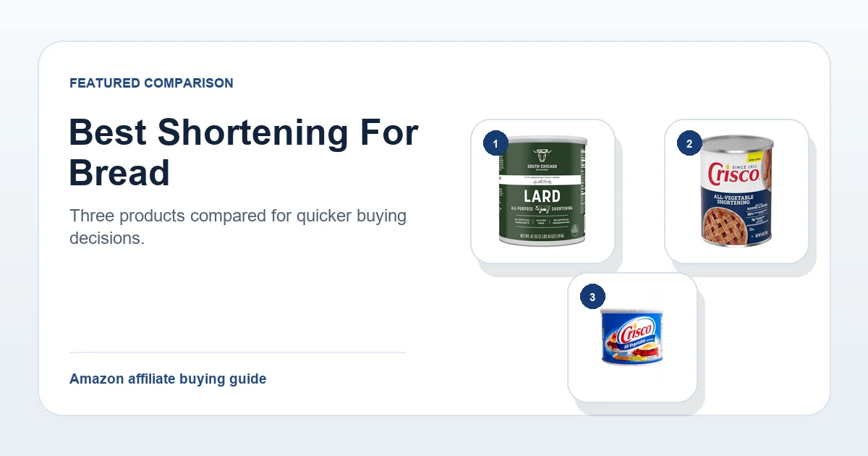868x456 pixels.
Task: Click the Crisco logo on the tall can
Action: click(x=733, y=173)
